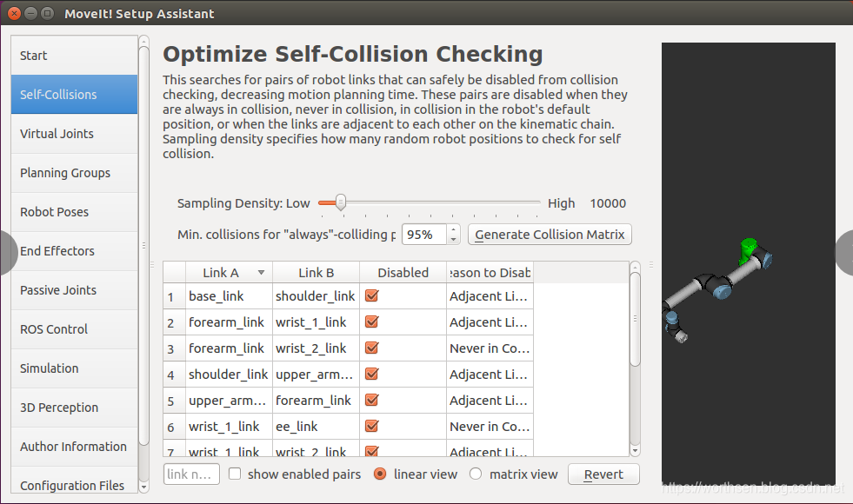
Task: Increase the min collisions percentage stepper
Action: pyautogui.click(x=454, y=229)
